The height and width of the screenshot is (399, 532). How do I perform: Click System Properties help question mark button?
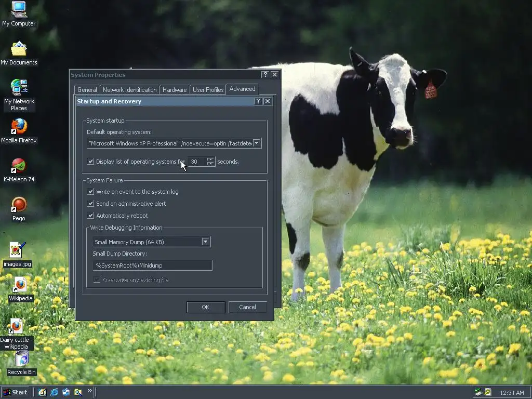tap(265, 75)
